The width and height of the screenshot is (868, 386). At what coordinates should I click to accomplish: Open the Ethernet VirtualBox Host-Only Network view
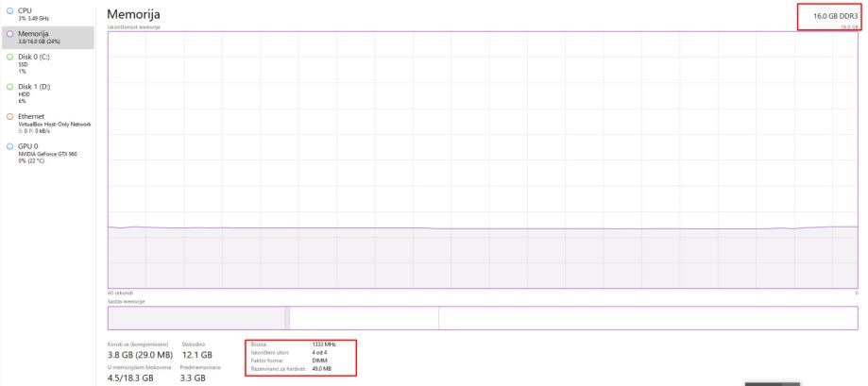(x=47, y=124)
